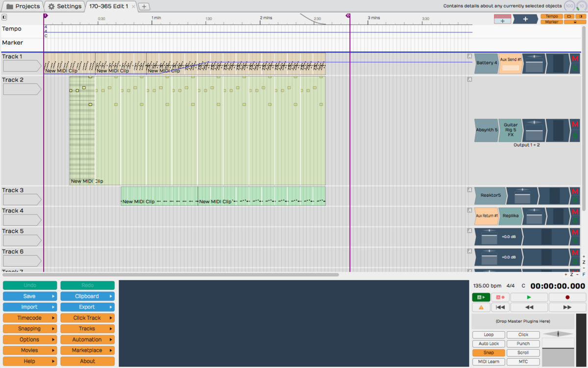This screenshot has height=368, width=588.
Task: Add a new plugin with the blue plus
Action: point(525,19)
